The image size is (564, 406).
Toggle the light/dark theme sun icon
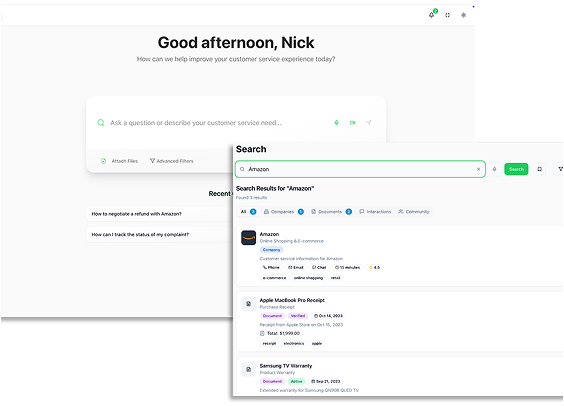(x=464, y=15)
